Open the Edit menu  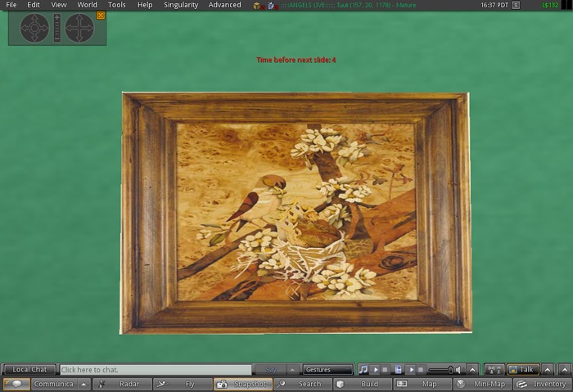[34, 5]
